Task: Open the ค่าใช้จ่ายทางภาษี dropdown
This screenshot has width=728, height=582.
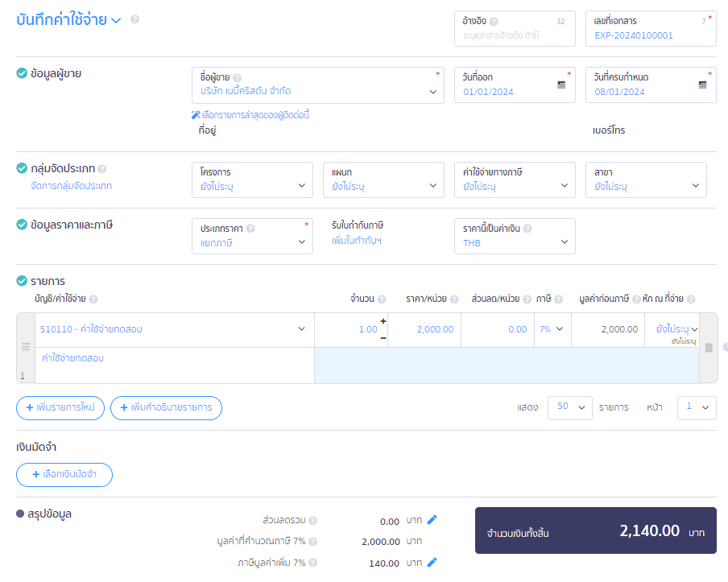Action: pyautogui.click(x=515, y=180)
